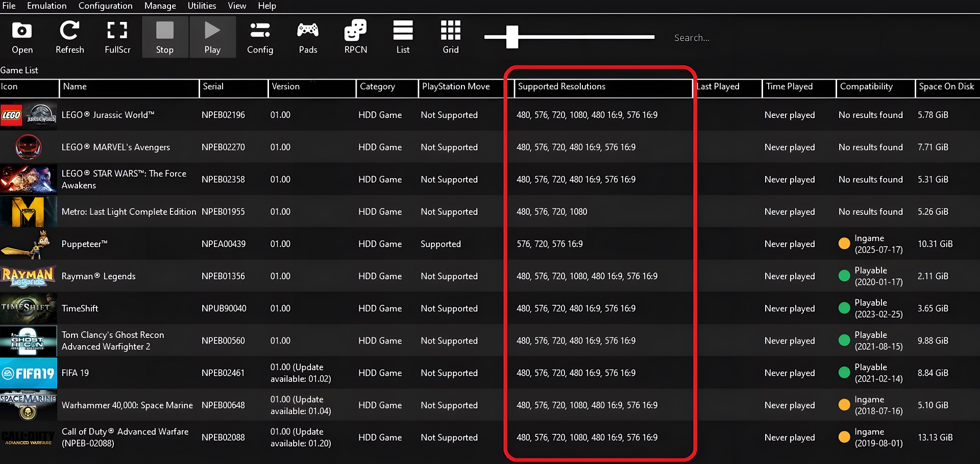Click the "Playable (2020-01-17)" compatibility text

click(878, 276)
